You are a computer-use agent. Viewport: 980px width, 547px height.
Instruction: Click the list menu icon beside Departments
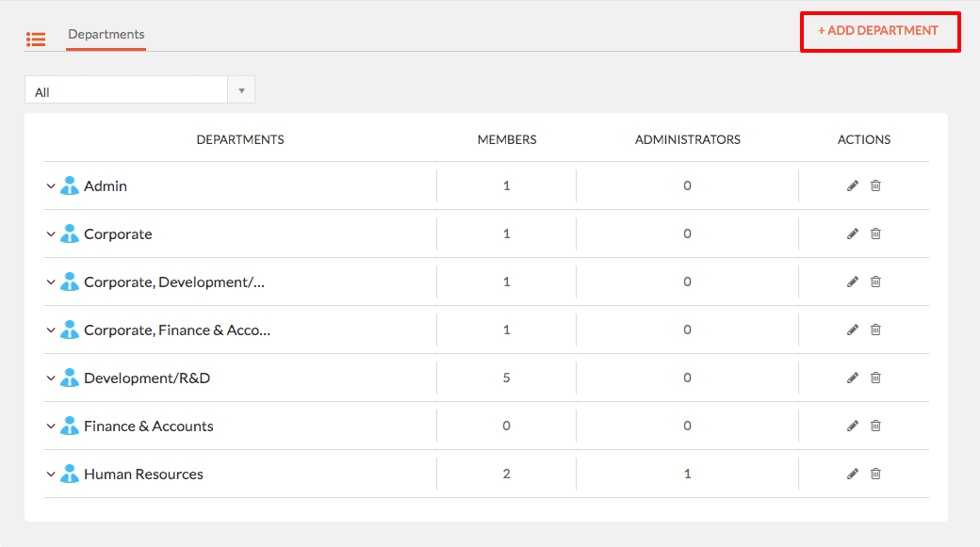tap(36, 40)
